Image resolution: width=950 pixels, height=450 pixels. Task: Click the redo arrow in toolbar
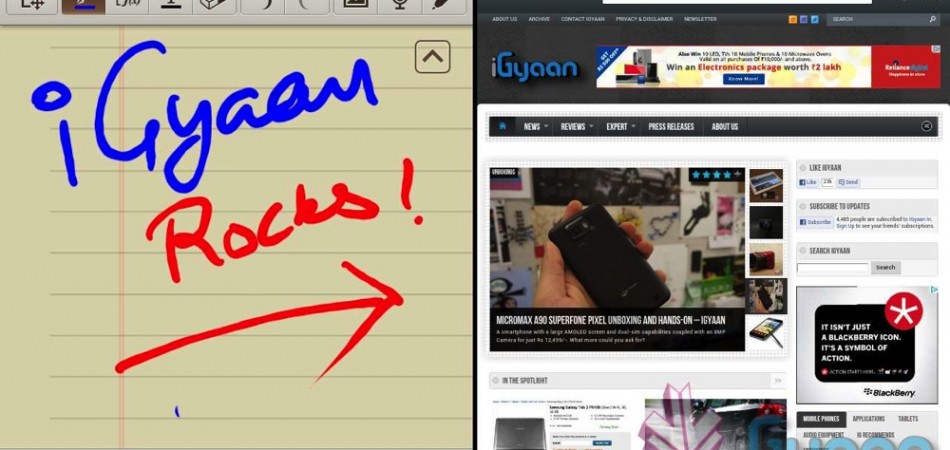(x=307, y=5)
